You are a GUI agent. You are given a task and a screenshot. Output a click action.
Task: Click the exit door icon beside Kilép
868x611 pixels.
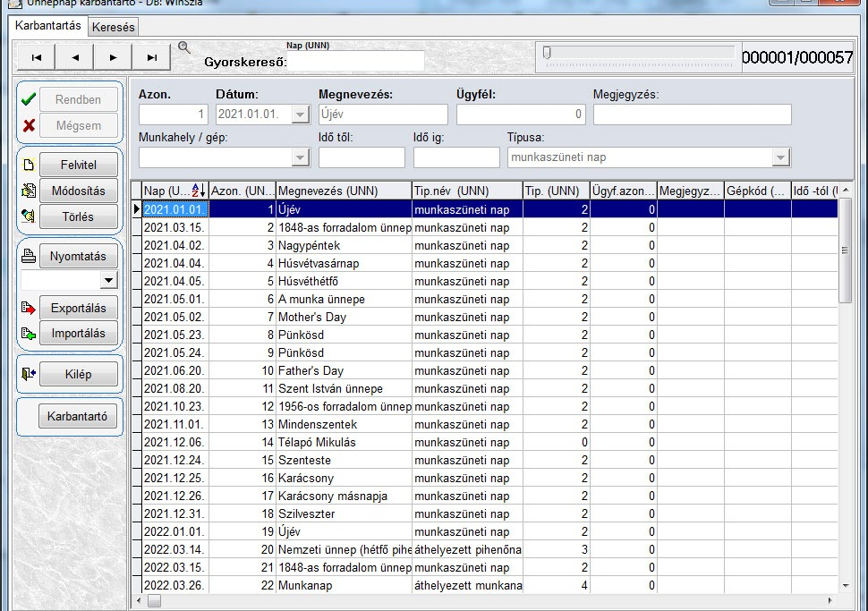click(29, 374)
